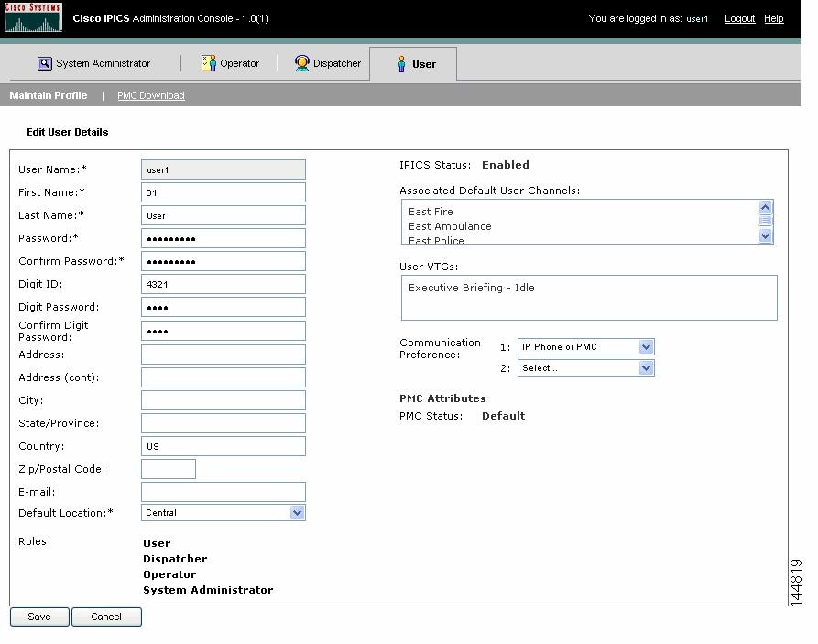The width and height of the screenshot is (818, 644).
Task: Click the Digit ID field
Action: (224, 284)
